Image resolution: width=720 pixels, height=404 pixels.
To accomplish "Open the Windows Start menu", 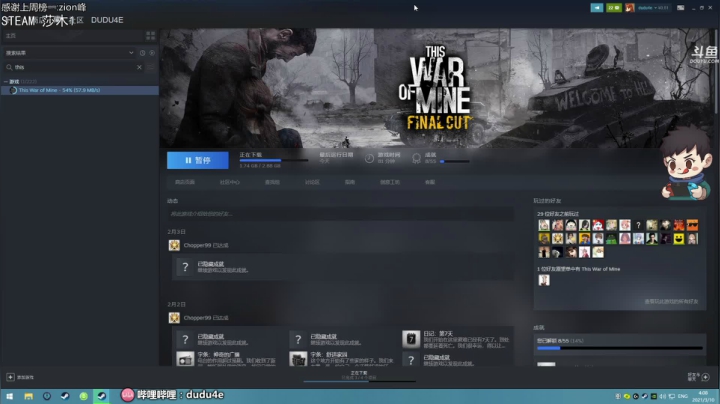I will click(10, 396).
